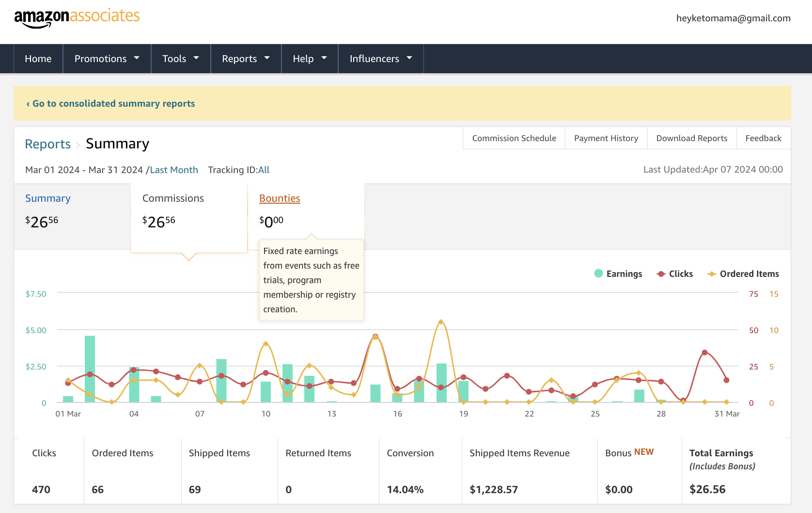812x513 pixels.
Task: Expand the Influencers dropdown menu
Action: click(x=381, y=59)
